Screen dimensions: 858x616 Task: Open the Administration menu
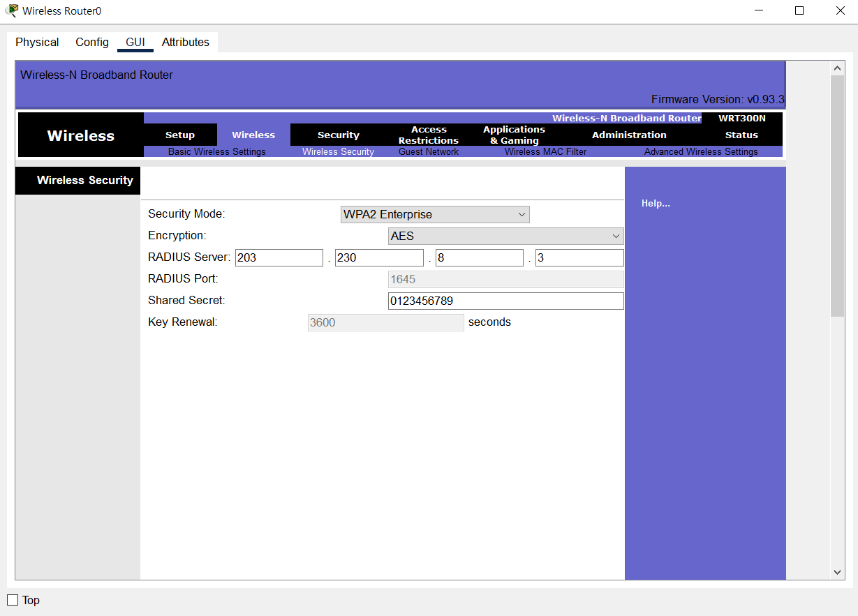point(629,135)
